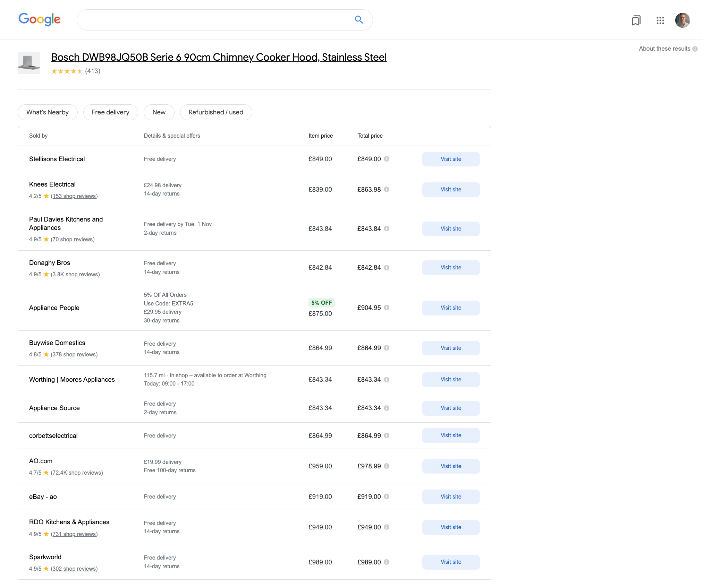Click the 5% OFF badge
This screenshot has width=703, height=588.
pyautogui.click(x=321, y=303)
